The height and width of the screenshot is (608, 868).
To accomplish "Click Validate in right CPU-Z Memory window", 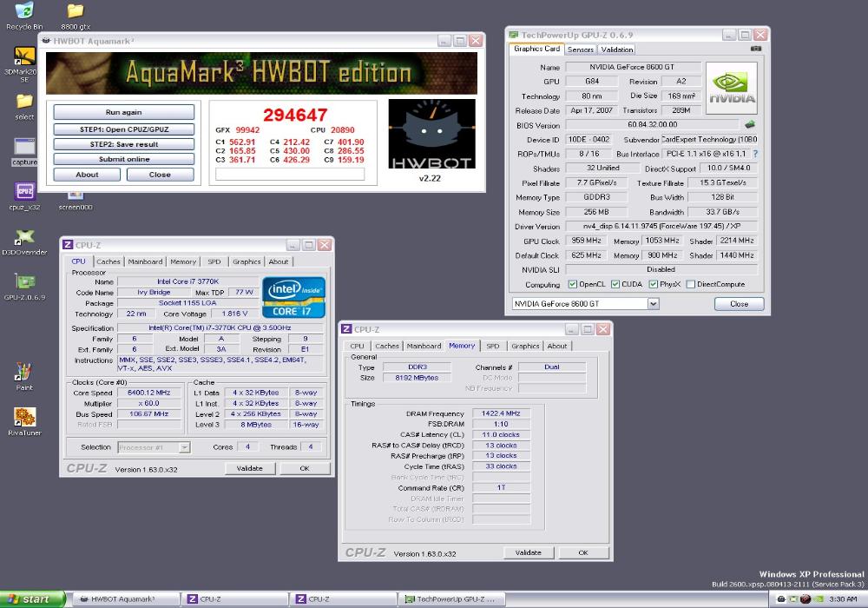I will pyautogui.click(x=528, y=552).
